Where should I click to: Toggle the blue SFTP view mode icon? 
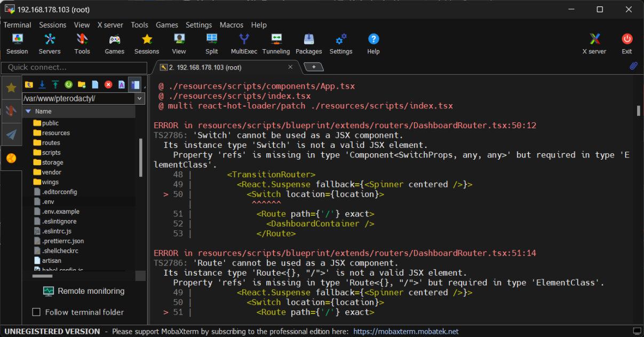tap(134, 84)
